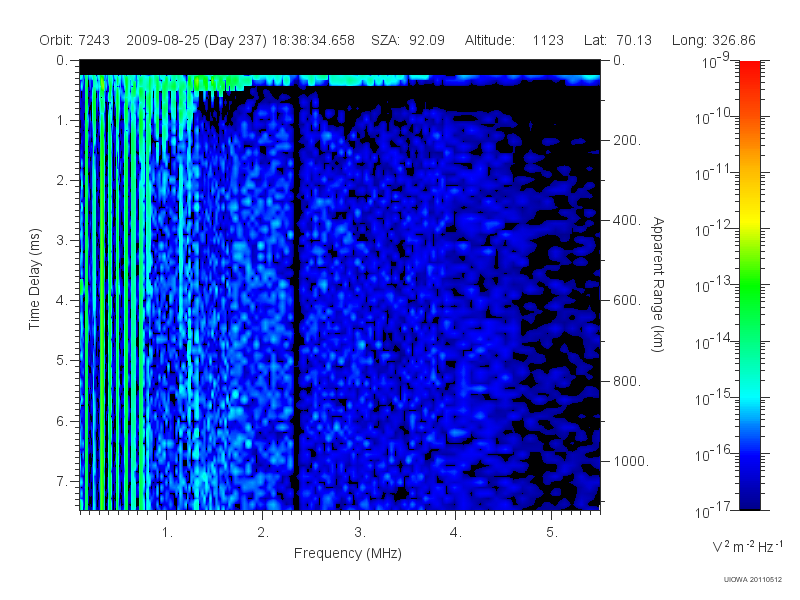Click the apparent range tick '0.' on right axis

tap(619, 61)
